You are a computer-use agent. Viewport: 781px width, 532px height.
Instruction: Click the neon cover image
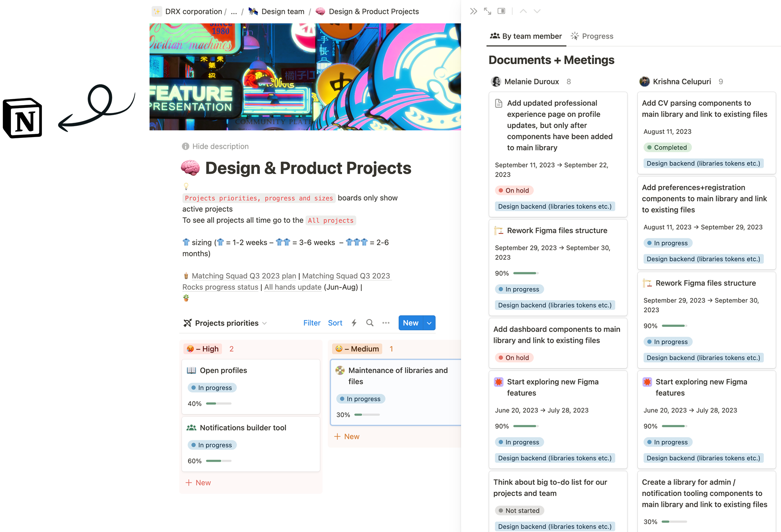point(305,77)
